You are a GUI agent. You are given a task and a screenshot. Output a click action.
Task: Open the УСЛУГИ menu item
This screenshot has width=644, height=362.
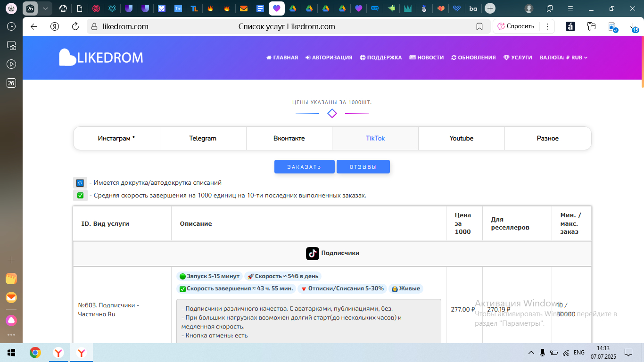518,58
